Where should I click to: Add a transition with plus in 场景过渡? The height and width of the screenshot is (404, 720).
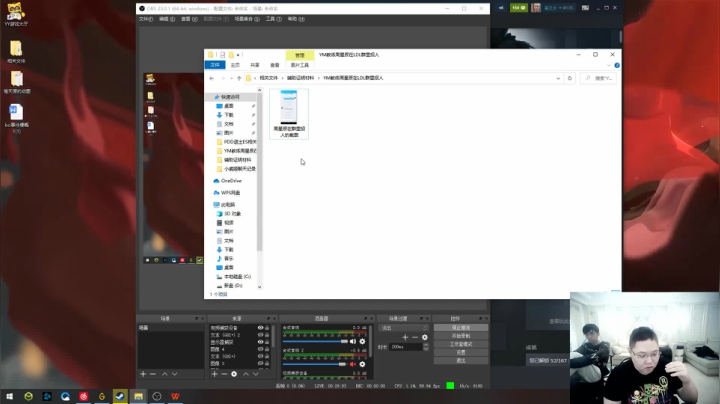click(405, 337)
